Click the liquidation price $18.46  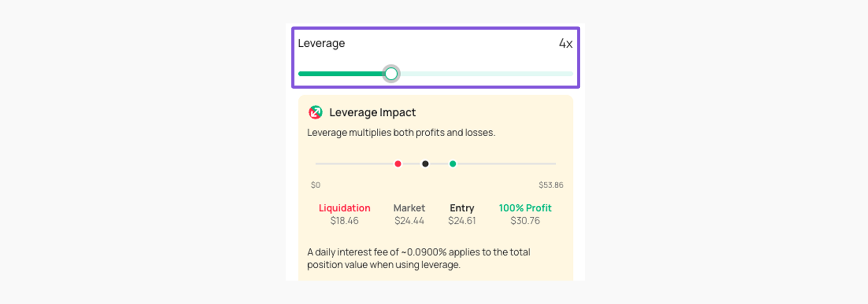[344, 220]
